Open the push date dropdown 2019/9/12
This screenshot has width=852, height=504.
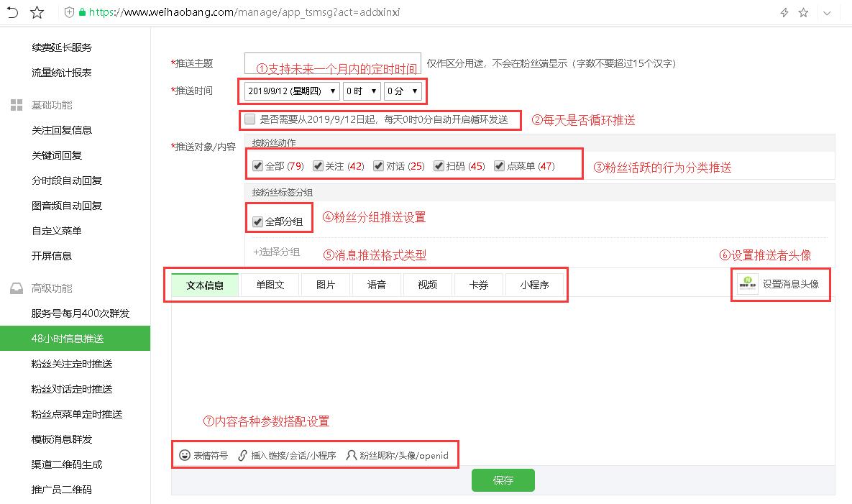292,91
